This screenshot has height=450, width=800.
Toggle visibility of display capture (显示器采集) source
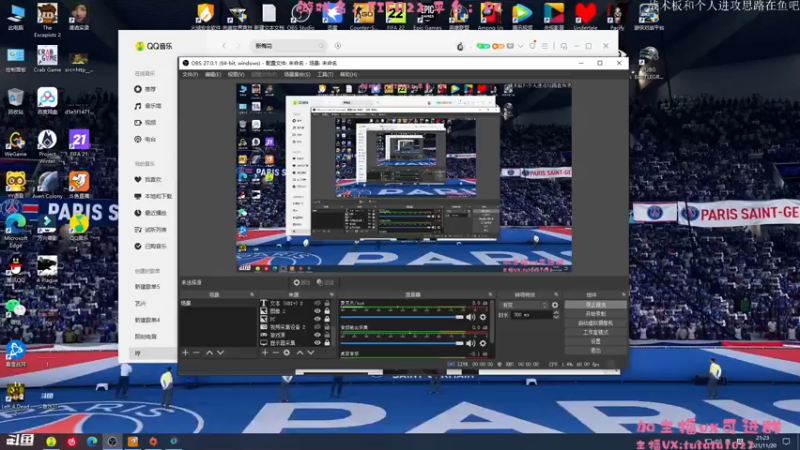tap(317, 343)
